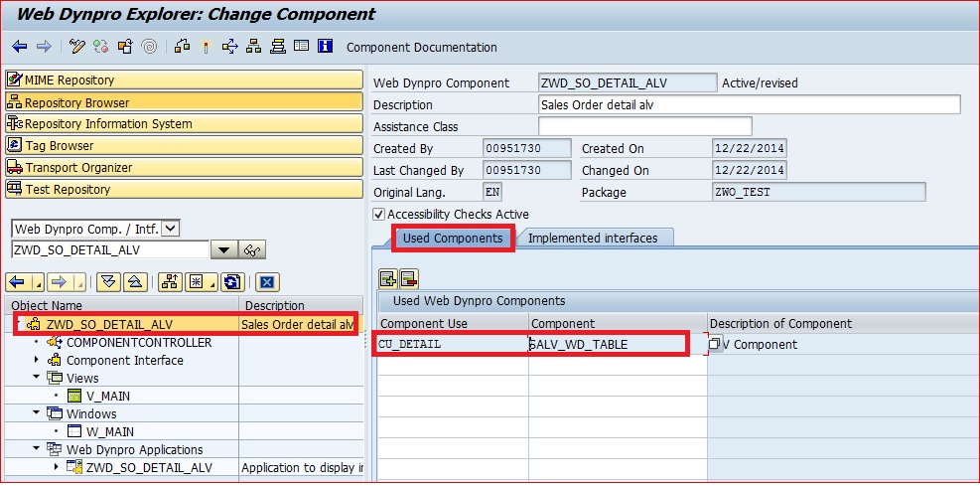This screenshot has height=486, width=980.
Task: Click the Delete Row icon
Action: (x=409, y=278)
